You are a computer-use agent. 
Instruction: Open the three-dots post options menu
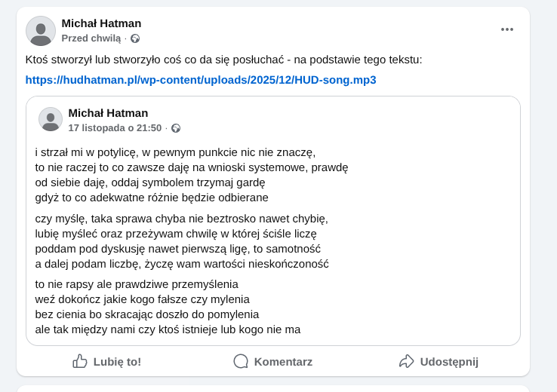506,29
